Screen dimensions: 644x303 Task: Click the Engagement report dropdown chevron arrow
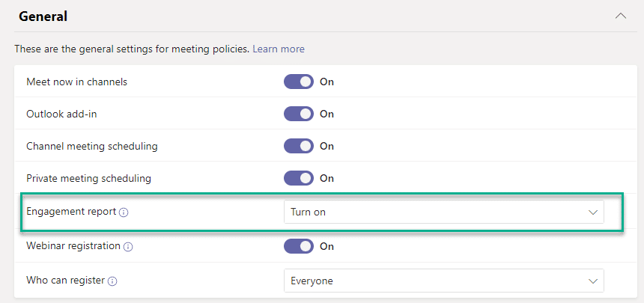point(592,212)
